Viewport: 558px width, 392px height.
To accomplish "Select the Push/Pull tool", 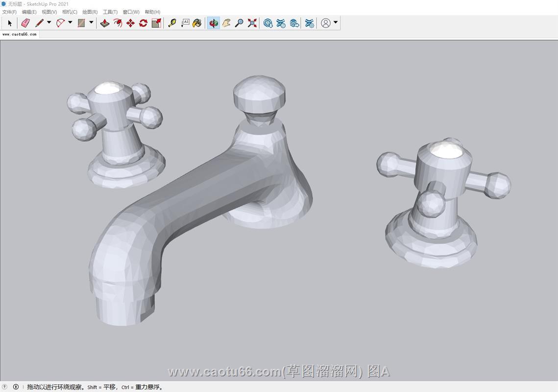I will click(105, 23).
